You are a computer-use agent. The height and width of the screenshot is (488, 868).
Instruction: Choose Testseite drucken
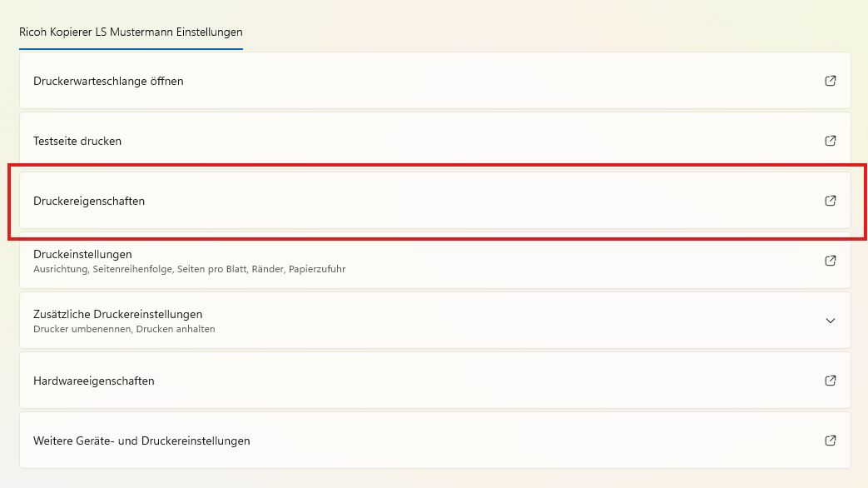coord(77,141)
